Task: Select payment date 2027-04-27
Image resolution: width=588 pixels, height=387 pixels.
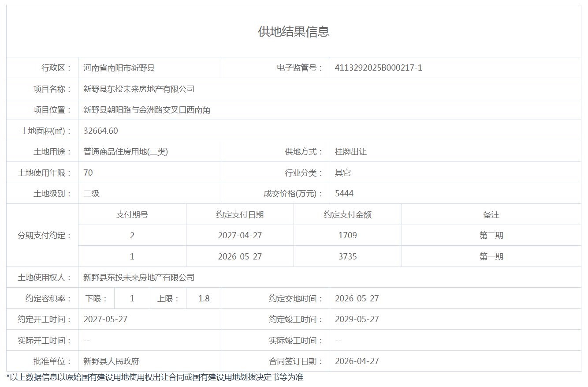Action: [x=240, y=236]
